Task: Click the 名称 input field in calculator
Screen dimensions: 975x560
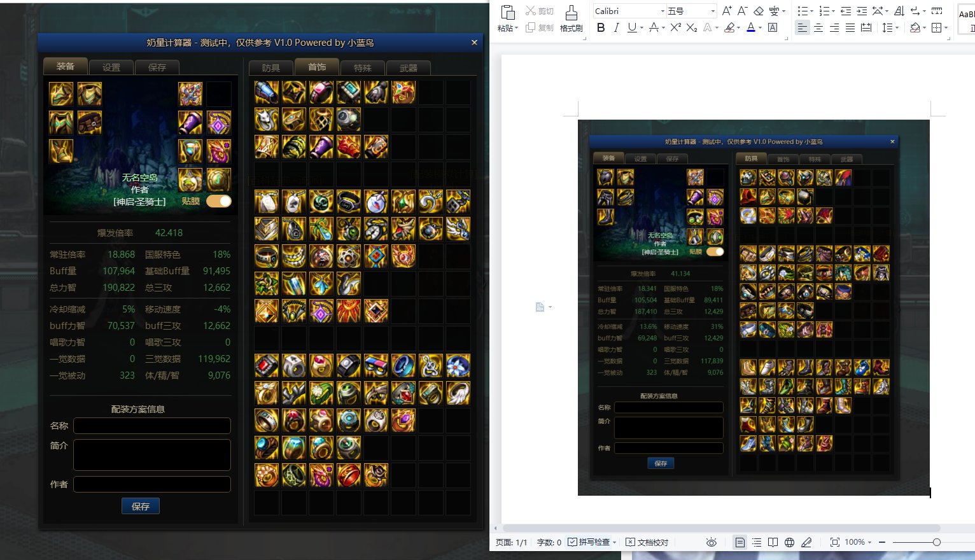Action: [x=152, y=426]
